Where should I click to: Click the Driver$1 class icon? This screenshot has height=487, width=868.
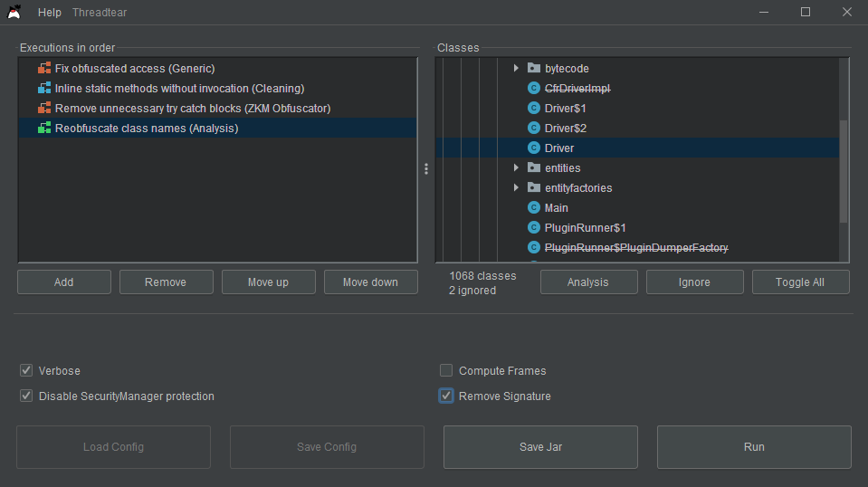pos(534,108)
